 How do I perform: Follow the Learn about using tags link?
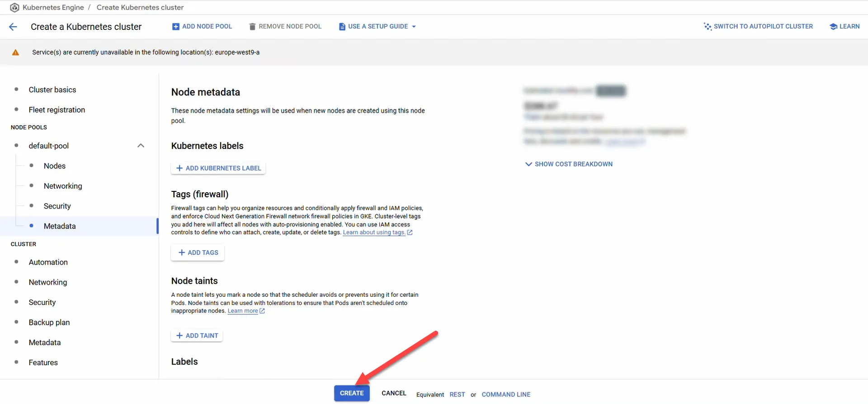click(x=374, y=233)
